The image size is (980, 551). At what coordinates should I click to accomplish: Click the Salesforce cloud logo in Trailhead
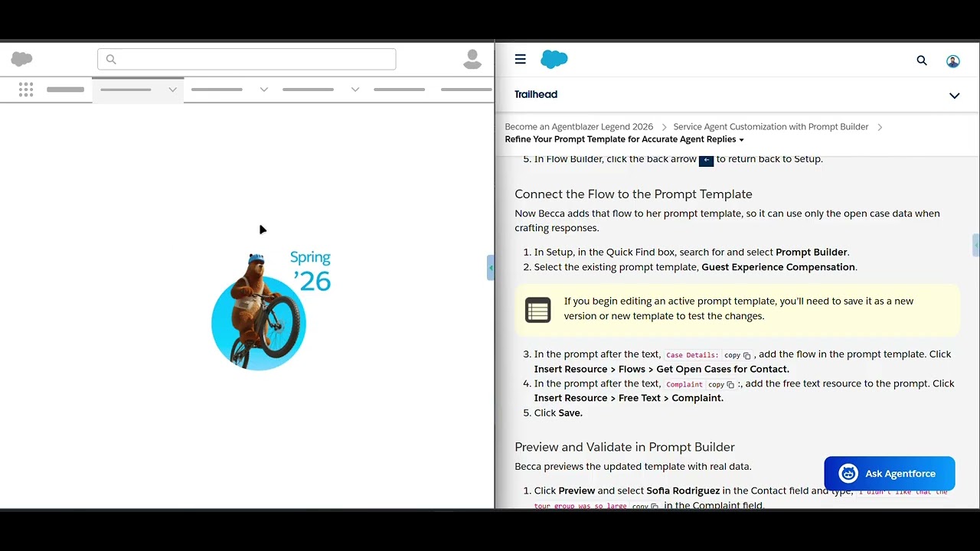point(554,59)
